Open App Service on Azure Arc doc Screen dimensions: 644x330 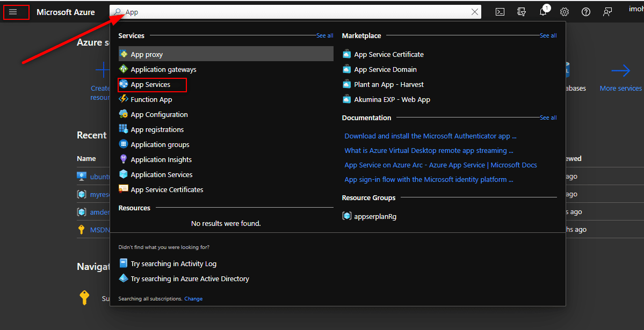click(440, 165)
